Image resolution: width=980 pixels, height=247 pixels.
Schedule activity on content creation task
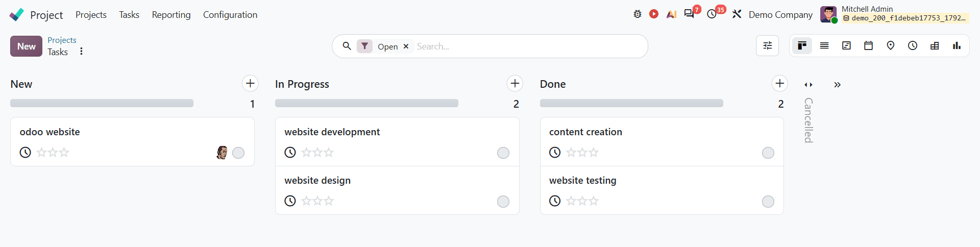(x=555, y=152)
